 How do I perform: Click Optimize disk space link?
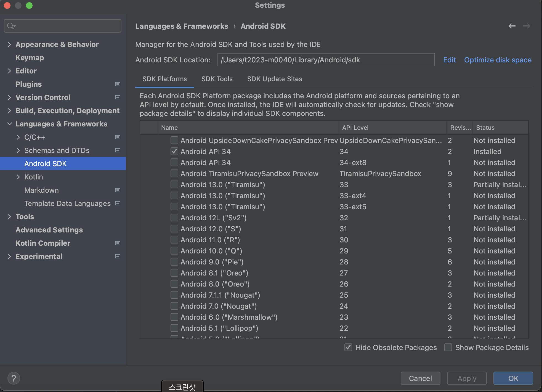point(498,60)
